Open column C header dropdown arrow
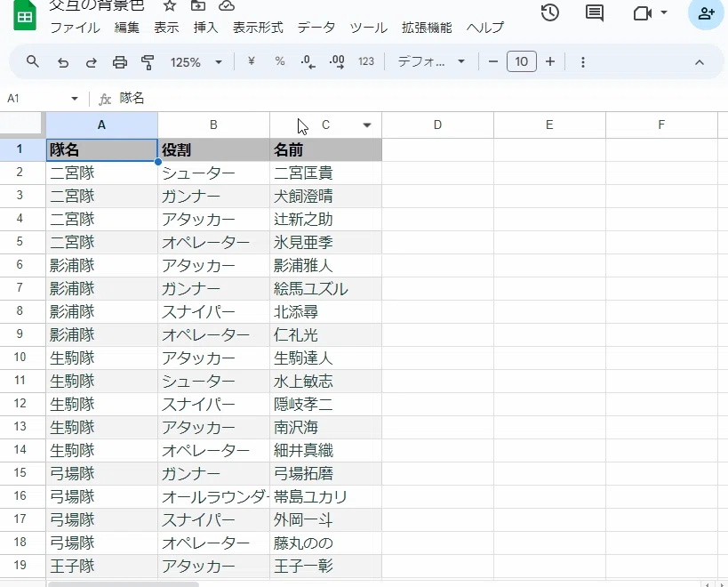The width and height of the screenshot is (728, 587). (367, 125)
